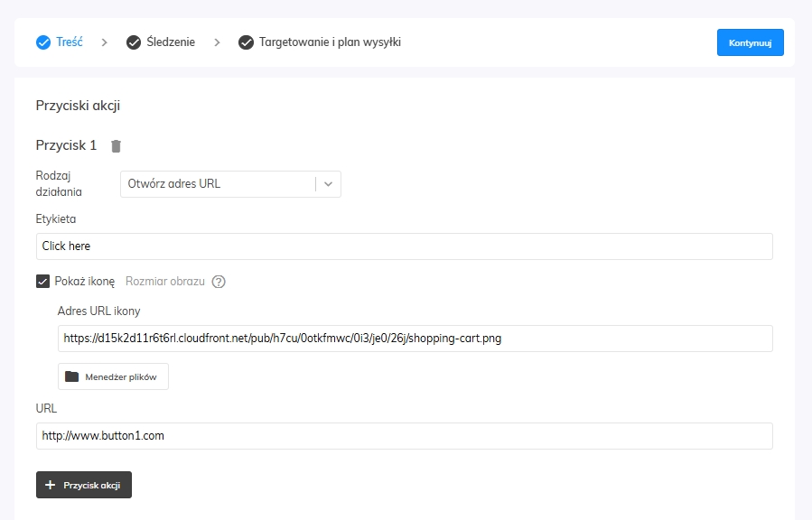Viewport: 812px width, 520px height.
Task: Go to Targetowanie i plan wysyłki step
Action: [x=329, y=42]
